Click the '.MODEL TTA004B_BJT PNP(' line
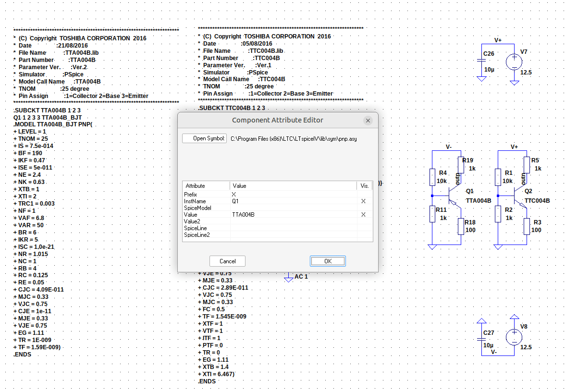This screenshot has width=565, height=392. (x=53, y=125)
